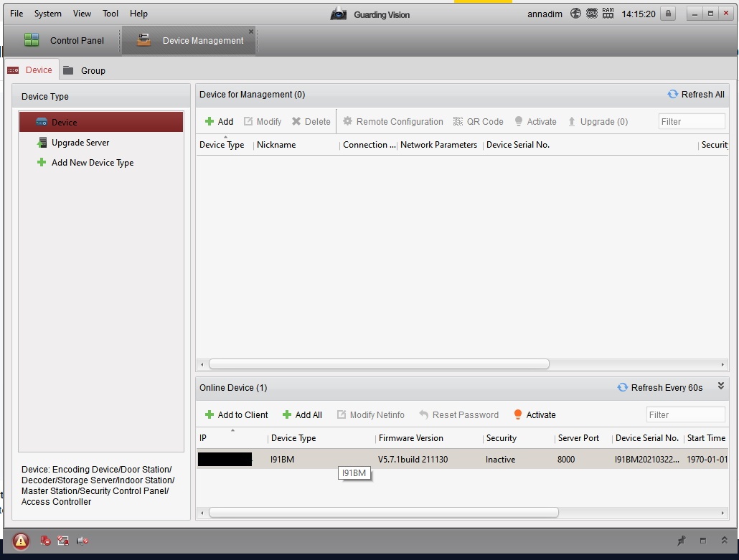Click the QR Code button
Viewport: 739px width, 560px height.
coord(479,121)
